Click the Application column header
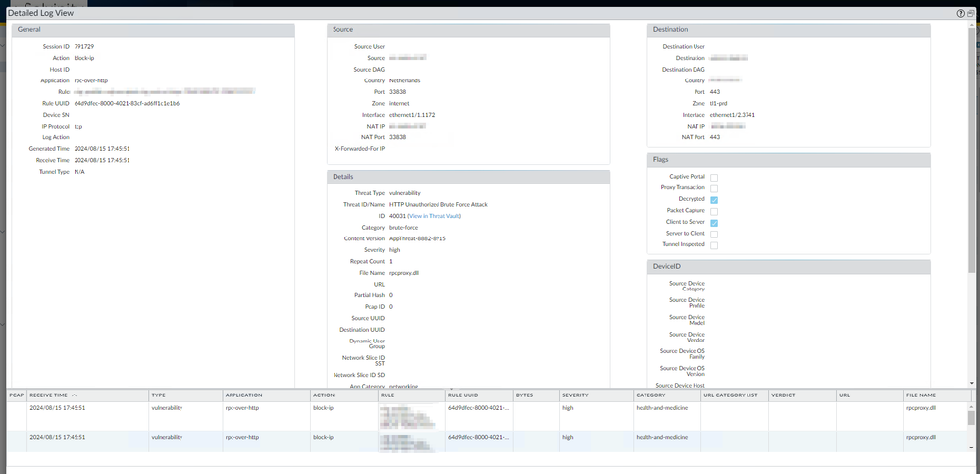Viewport: 980px width, 474px height. point(266,395)
